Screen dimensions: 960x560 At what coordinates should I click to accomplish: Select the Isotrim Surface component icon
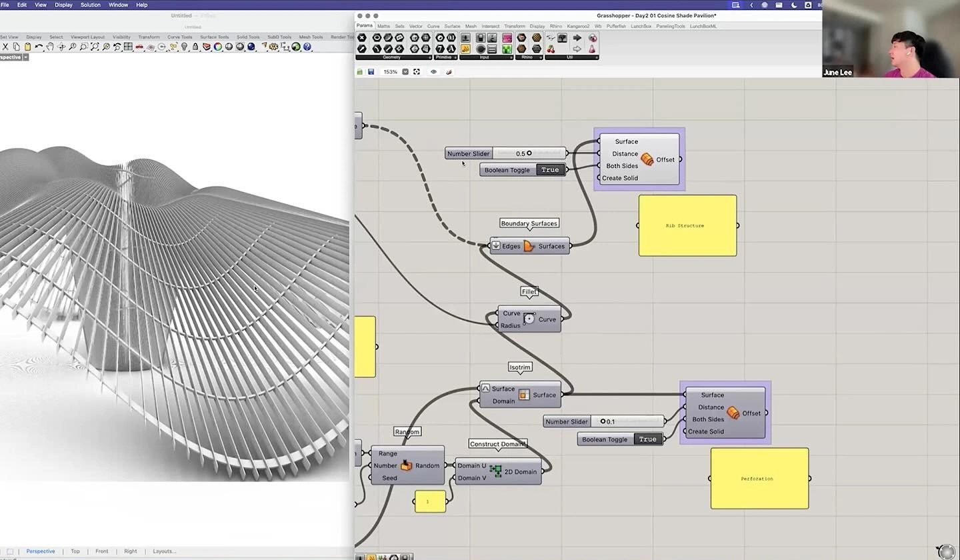point(524,395)
